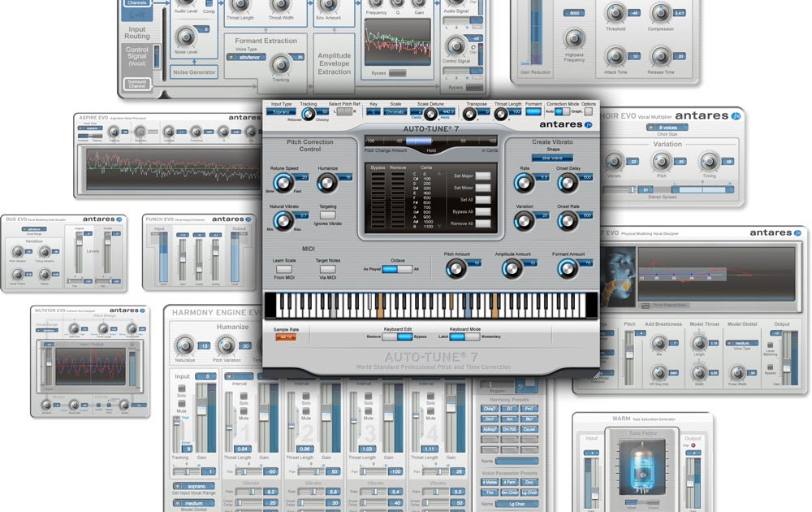Open the Choir Size 8 voices dropdown
Screen dimensions: 812x512
coord(667,128)
